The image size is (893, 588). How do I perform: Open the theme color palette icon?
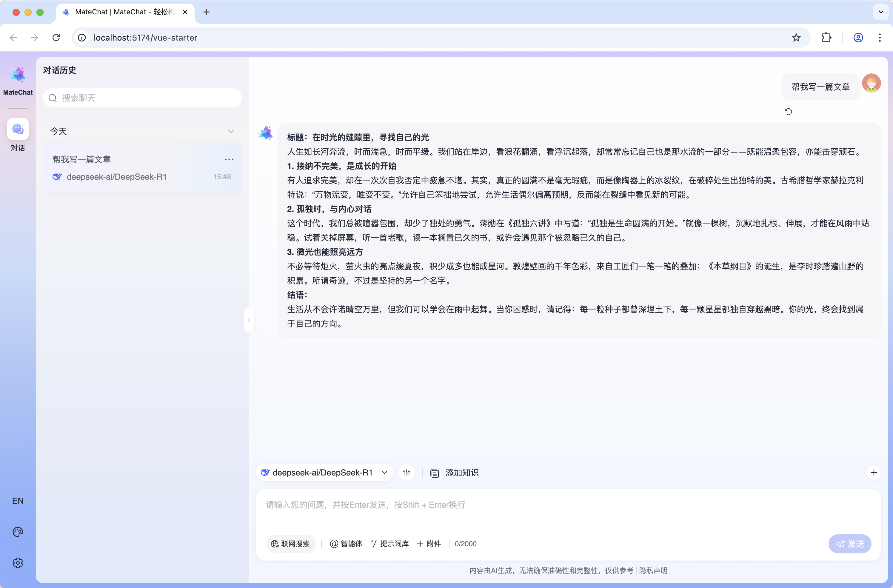click(18, 531)
